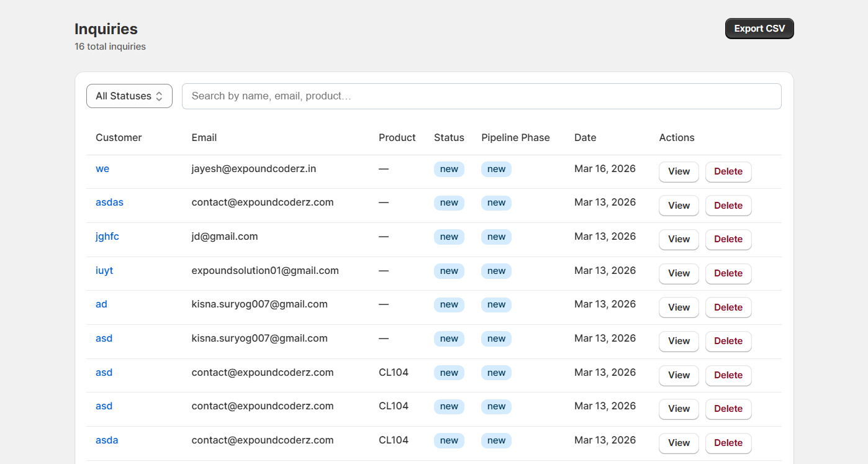Delete the jghfc inquiry row
Viewport: 868px width, 464px height.
(x=728, y=239)
